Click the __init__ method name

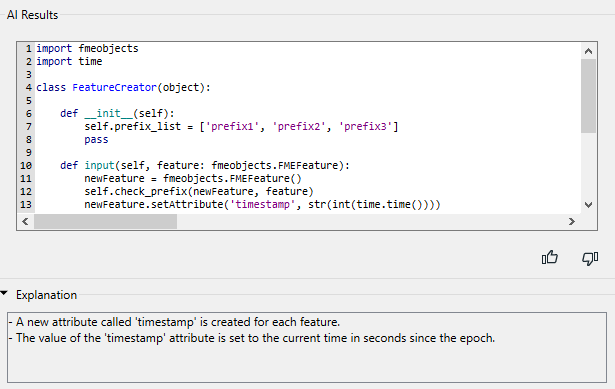tap(109, 113)
